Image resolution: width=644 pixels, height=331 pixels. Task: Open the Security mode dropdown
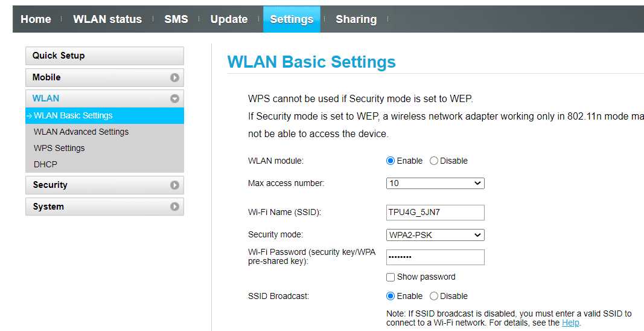tap(435, 235)
